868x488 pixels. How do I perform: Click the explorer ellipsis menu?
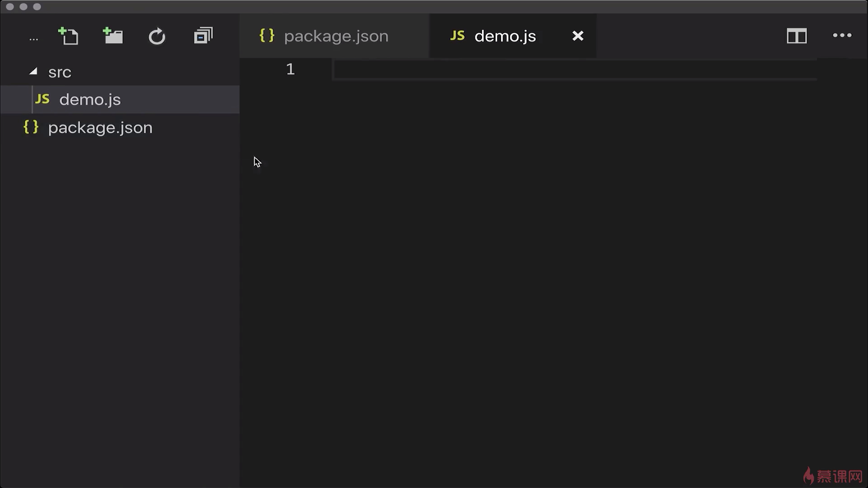pos(33,39)
